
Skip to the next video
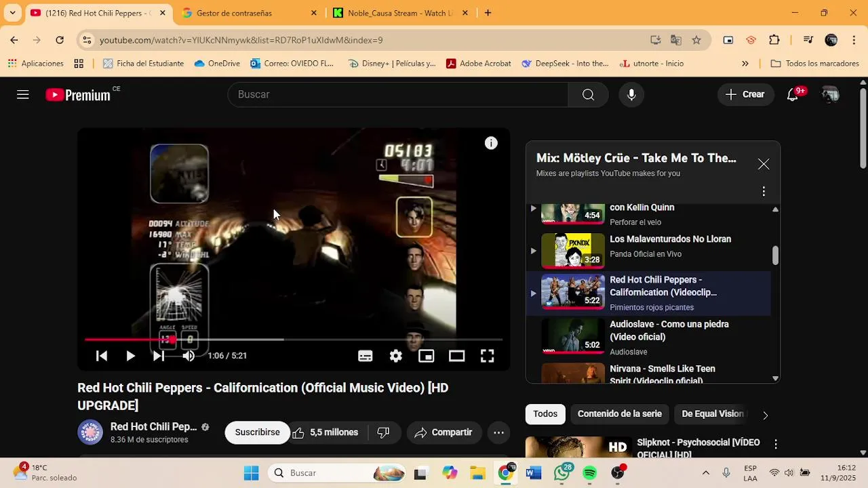159,356
